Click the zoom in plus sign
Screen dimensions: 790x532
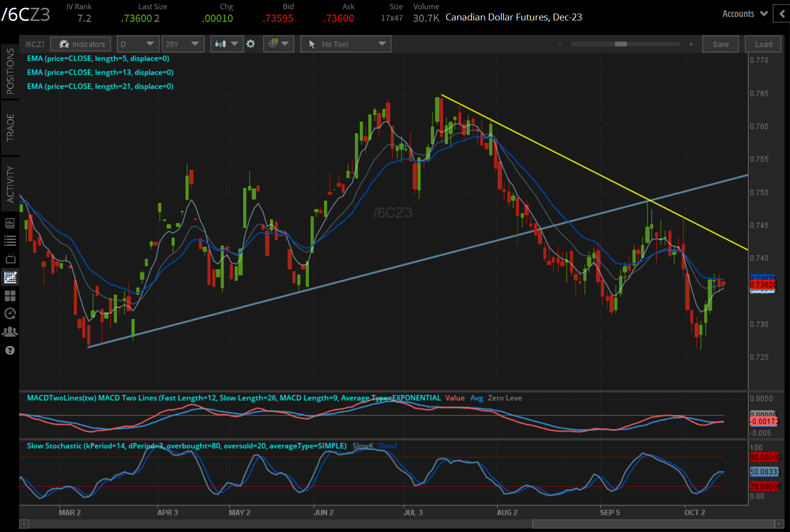click(x=691, y=44)
